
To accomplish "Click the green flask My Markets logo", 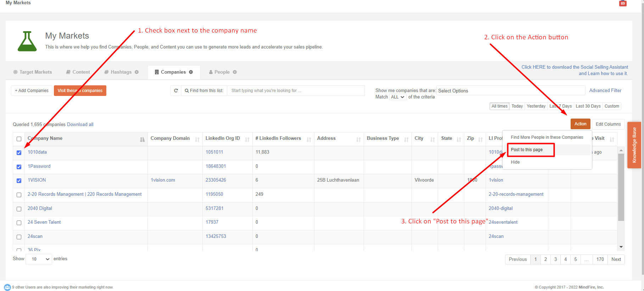I will click(x=27, y=41).
